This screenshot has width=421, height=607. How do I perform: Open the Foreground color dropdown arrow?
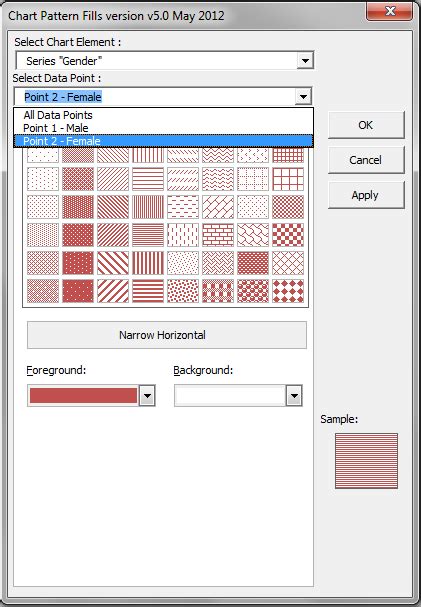coord(147,396)
